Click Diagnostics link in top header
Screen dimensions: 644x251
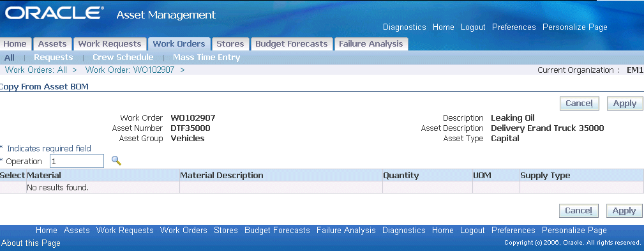click(405, 27)
